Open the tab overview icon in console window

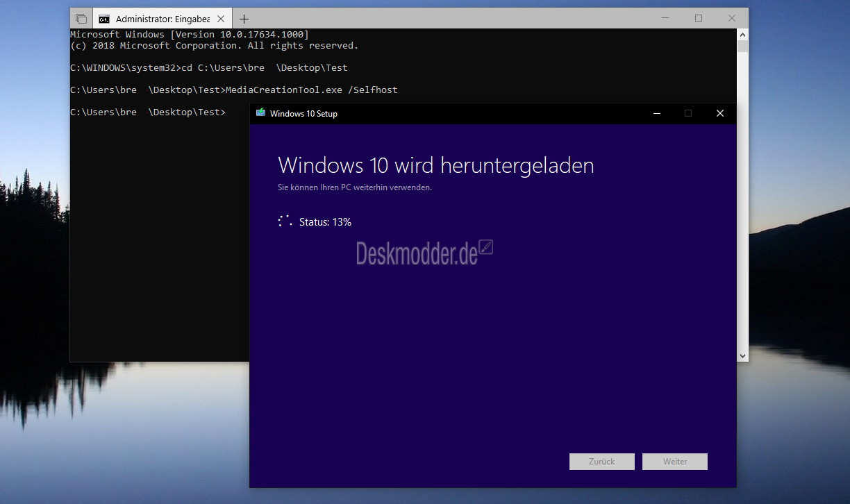point(81,19)
